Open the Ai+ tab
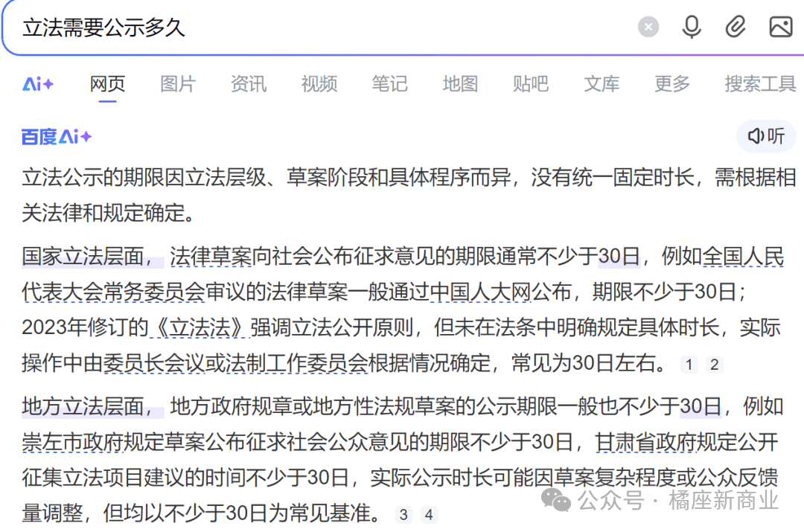 pos(38,83)
